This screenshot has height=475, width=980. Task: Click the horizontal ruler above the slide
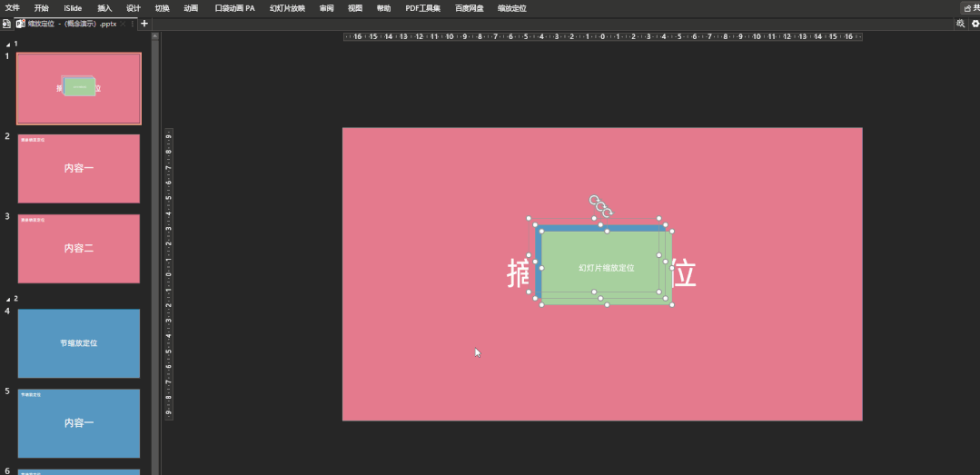pos(603,37)
